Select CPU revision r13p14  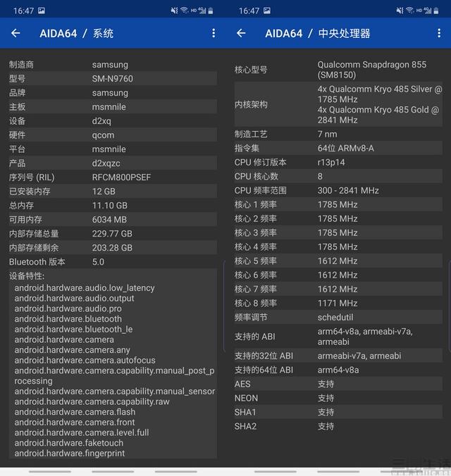[x=331, y=163]
